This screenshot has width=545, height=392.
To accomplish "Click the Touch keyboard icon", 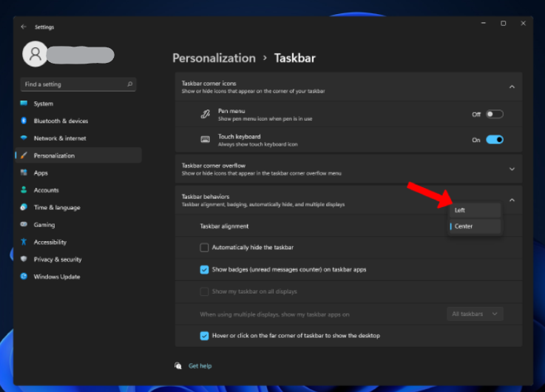I will coord(206,140).
